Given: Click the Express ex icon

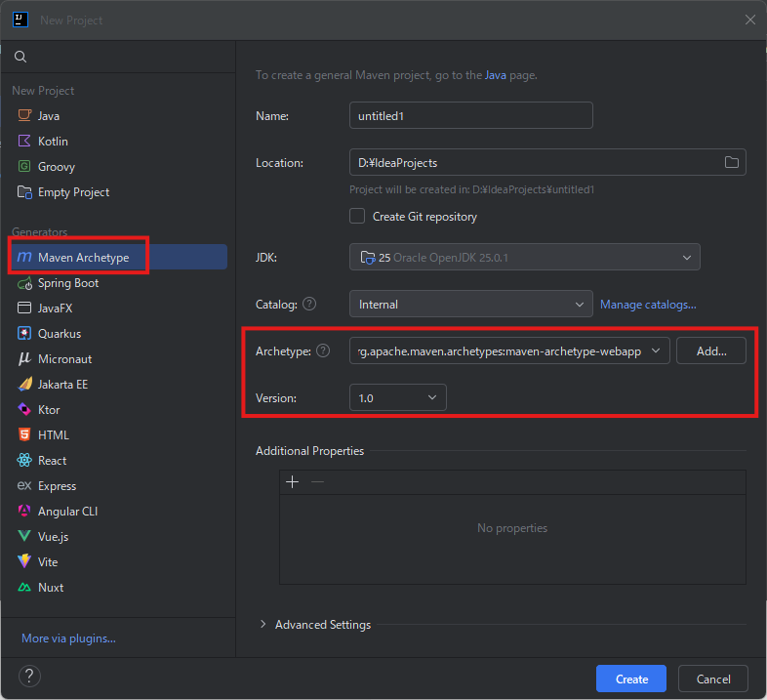Looking at the screenshot, I should coord(24,485).
